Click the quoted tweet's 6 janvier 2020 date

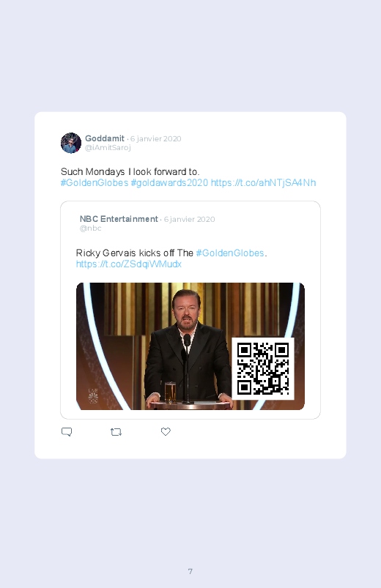click(189, 220)
